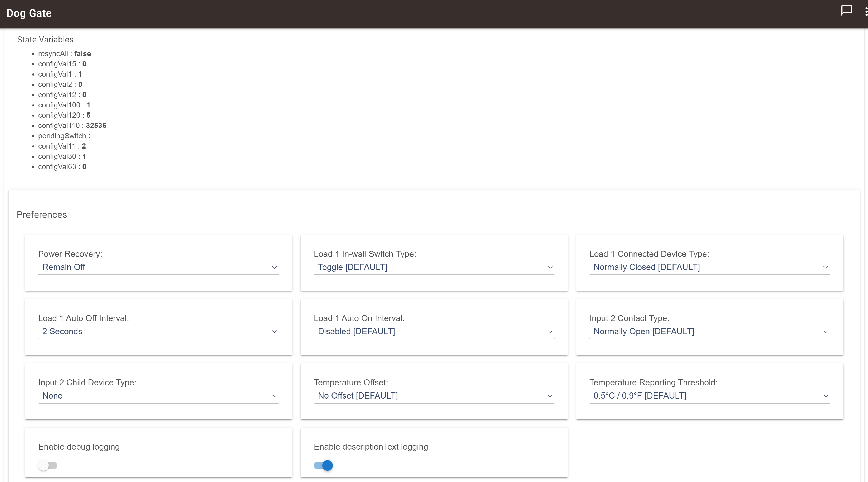
Task: Expand the Temperature Offset dropdown
Action: (x=434, y=396)
